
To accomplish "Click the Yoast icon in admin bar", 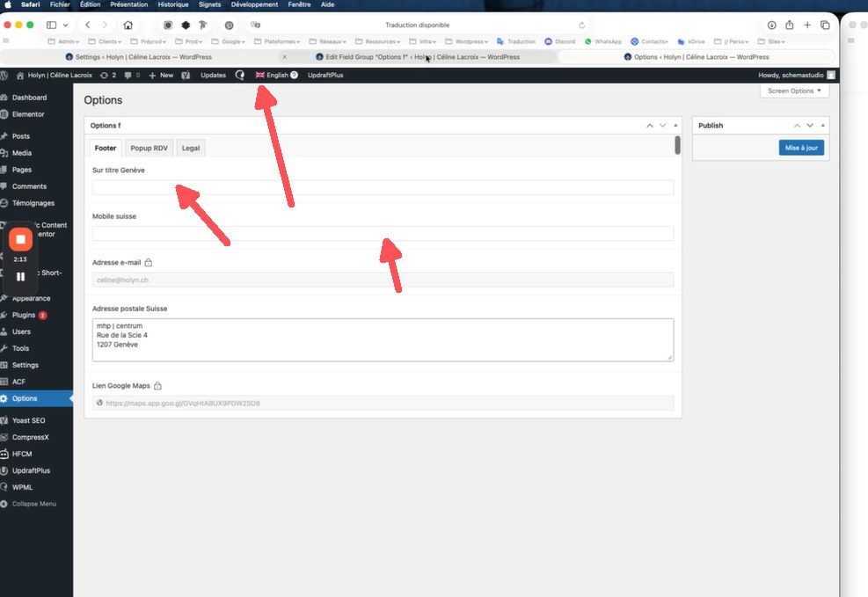I will pyautogui.click(x=186, y=76).
